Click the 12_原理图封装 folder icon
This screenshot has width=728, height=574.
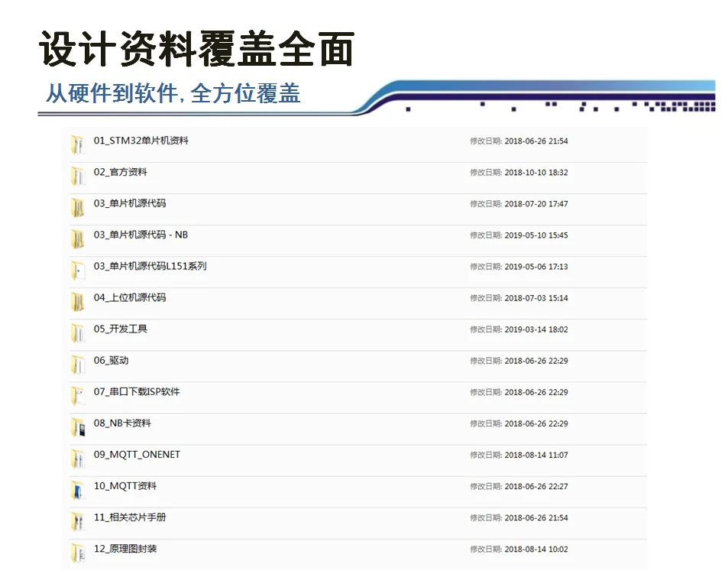(77, 553)
